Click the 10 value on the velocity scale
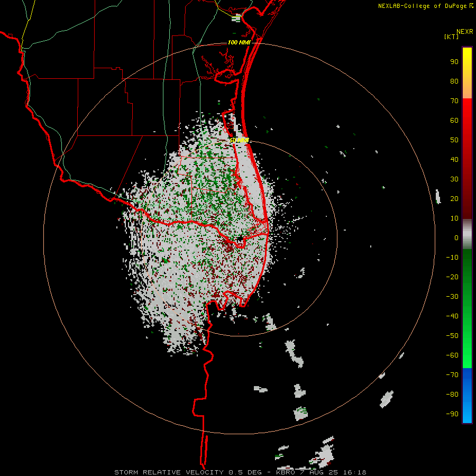 pos(454,218)
